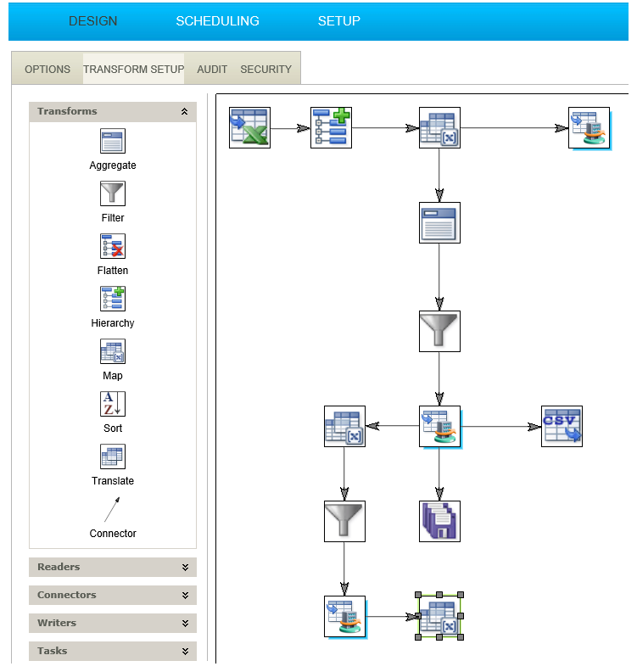Click the Map transform icon in palette
This screenshot has width=637, height=672.
click(113, 352)
